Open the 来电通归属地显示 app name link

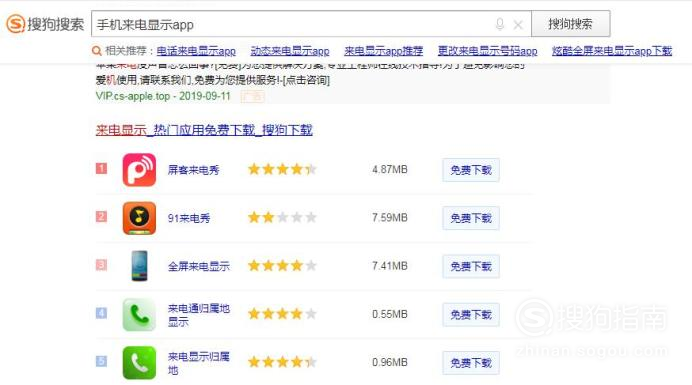coord(199,315)
